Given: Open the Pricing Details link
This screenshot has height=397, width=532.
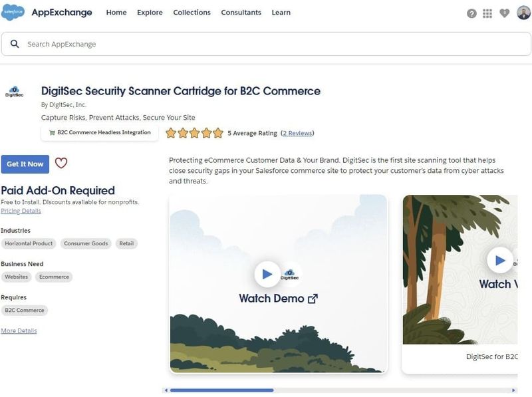Looking at the screenshot, I should point(21,211).
